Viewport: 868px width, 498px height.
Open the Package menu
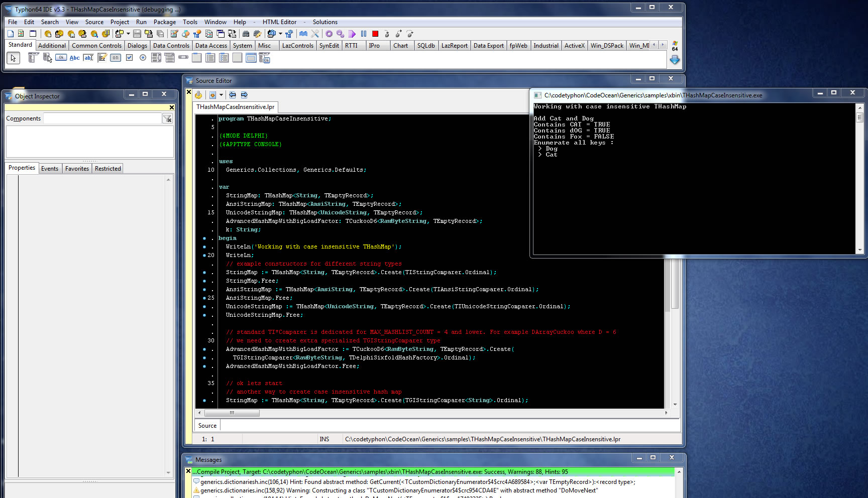click(164, 22)
